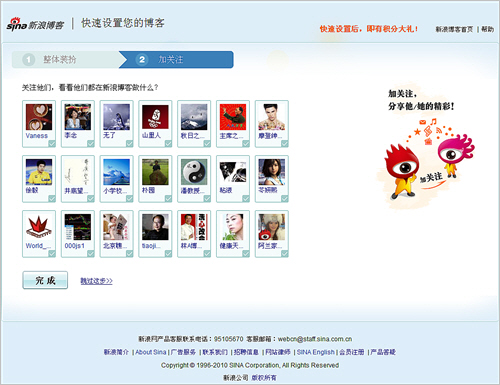Select the Vaness coffee avatar thumbnail
The width and height of the screenshot is (500, 385).
[39, 117]
